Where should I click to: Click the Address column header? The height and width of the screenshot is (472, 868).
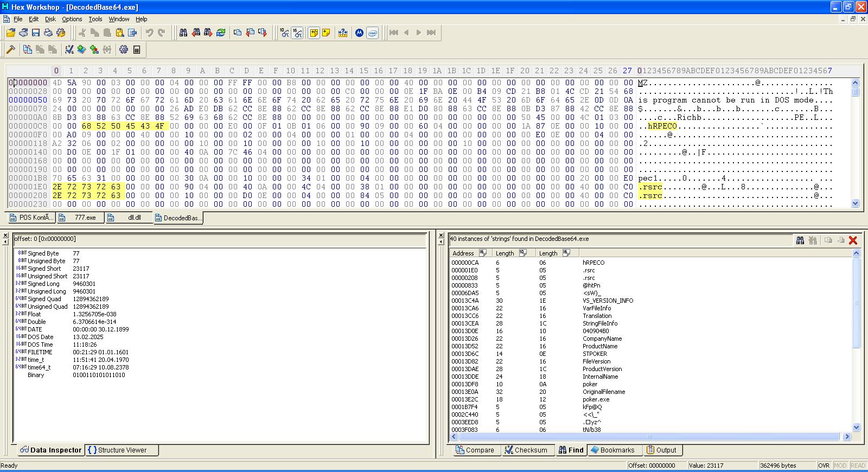point(470,253)
